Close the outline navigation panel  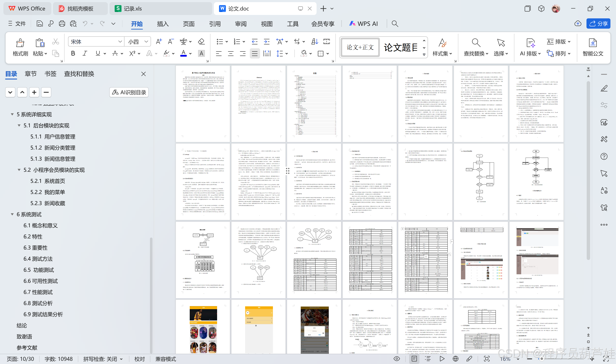pyautogui.click(x=144, y=74)
